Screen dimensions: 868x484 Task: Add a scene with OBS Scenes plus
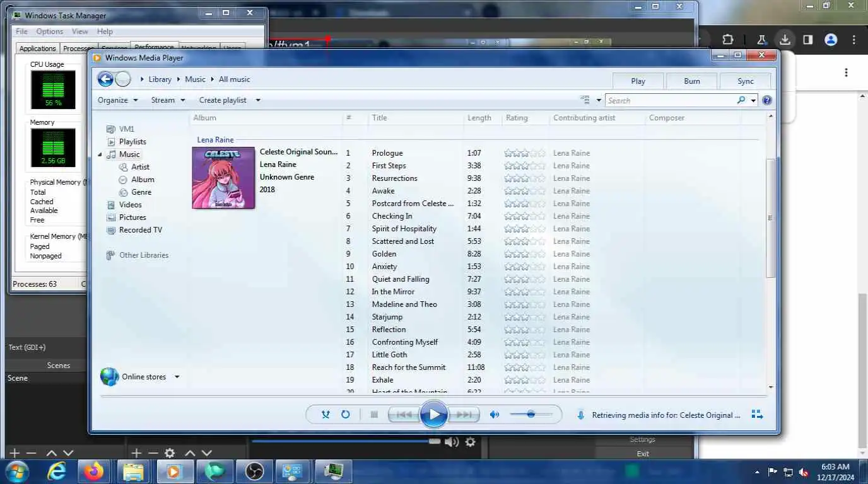14,453
